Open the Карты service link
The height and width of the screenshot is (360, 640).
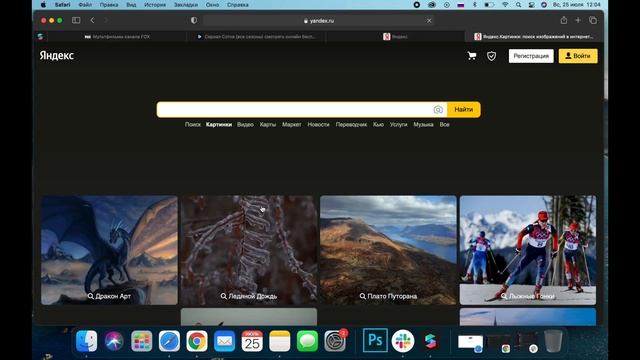268,124
